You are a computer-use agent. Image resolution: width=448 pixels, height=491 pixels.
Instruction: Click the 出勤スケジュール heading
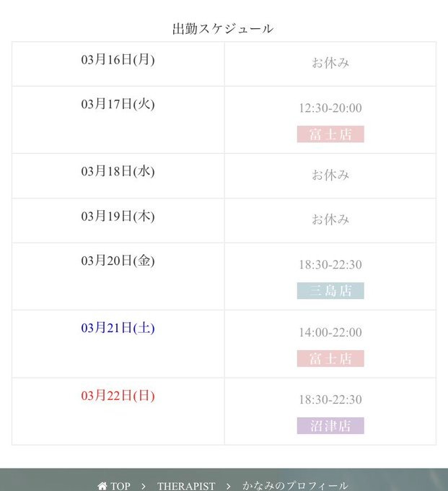(223, 29)
